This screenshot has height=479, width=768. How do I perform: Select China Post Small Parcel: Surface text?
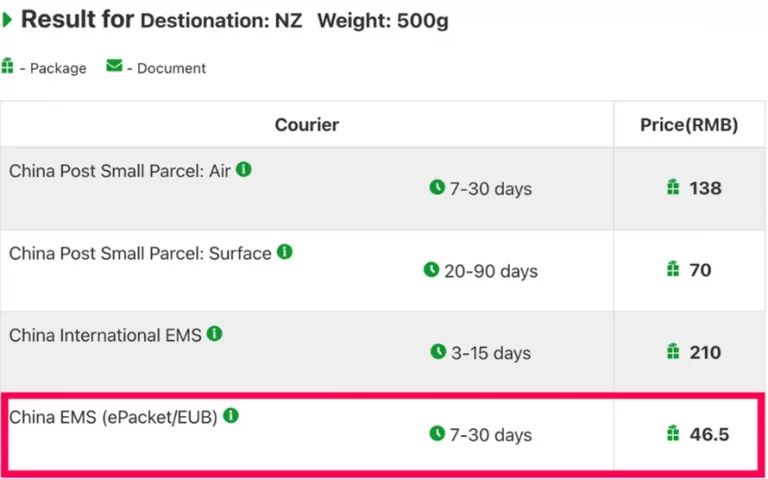(140, 253)
